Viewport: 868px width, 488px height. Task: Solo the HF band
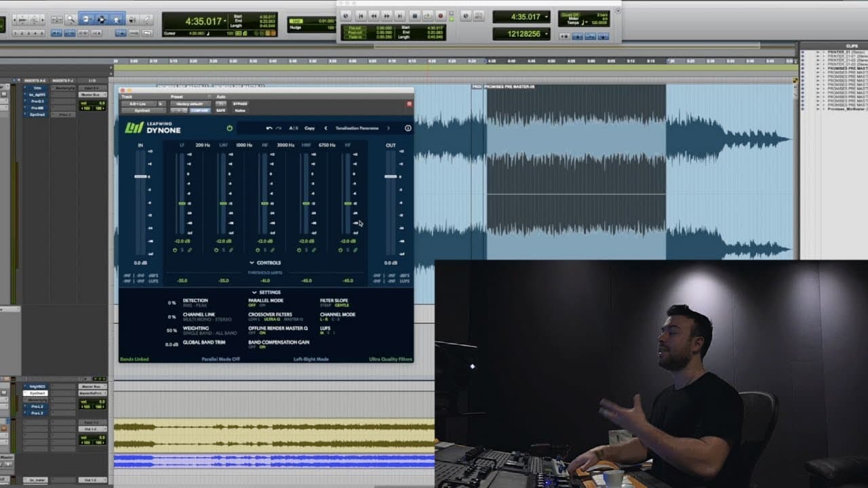pos(348,250)
